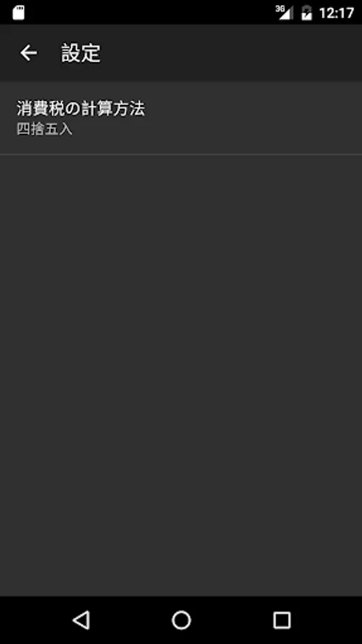362x644 pixels.
Task: Tap the 四捨五入 current value text
Action: click(x=45, y=130)
